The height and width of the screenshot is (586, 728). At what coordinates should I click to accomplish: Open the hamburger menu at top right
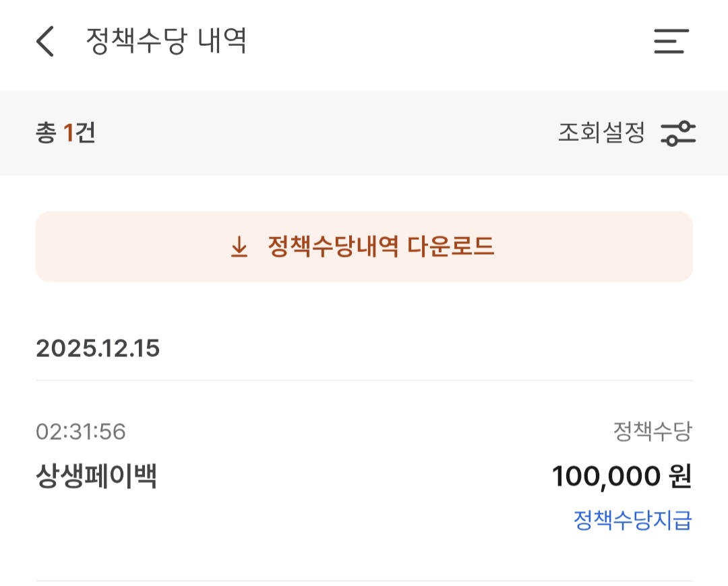pyautogui.click(x=671, y=42)
